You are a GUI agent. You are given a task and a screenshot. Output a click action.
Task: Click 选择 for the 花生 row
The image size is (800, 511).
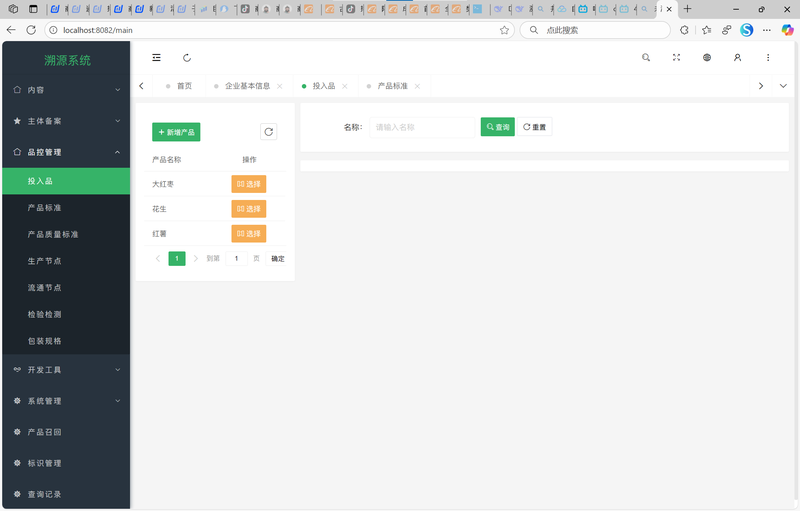[248, 209]
